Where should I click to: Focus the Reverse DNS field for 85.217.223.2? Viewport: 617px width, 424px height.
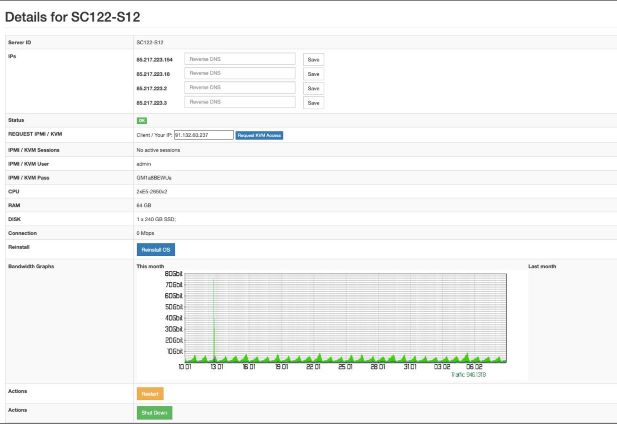239,88
